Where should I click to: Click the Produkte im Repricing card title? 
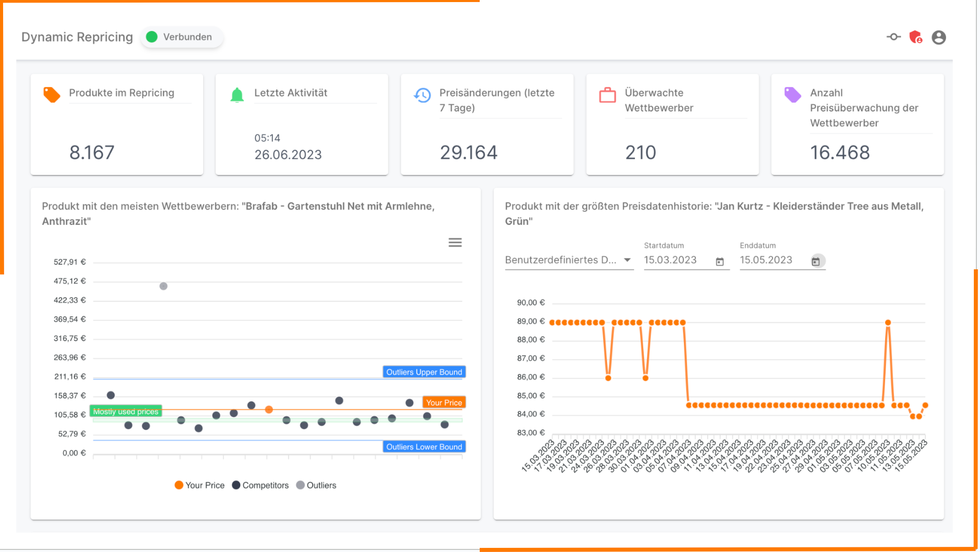(x=122, y=93)
